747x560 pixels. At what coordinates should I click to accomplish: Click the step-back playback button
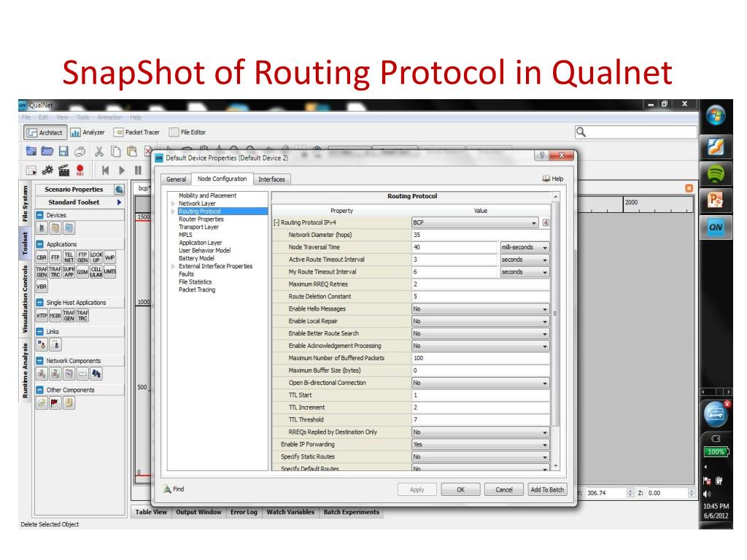coord(105,170)
